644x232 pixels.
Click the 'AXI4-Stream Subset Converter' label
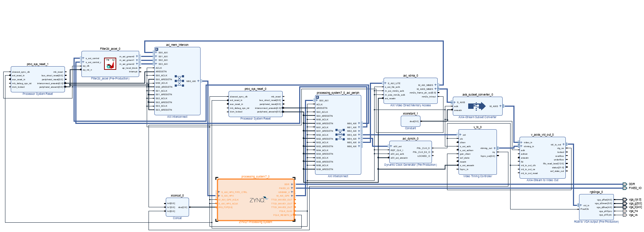click(x=478, y=117)
